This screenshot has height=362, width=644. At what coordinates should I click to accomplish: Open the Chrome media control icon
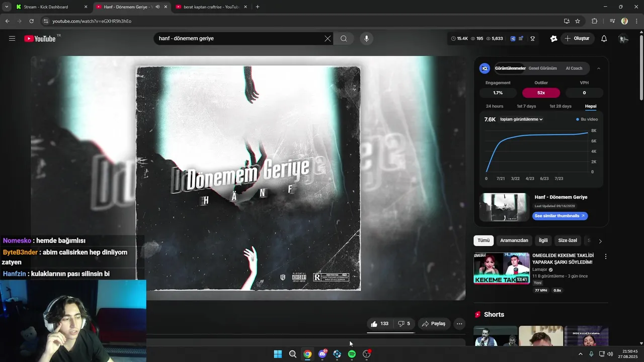tap(612, 21)
